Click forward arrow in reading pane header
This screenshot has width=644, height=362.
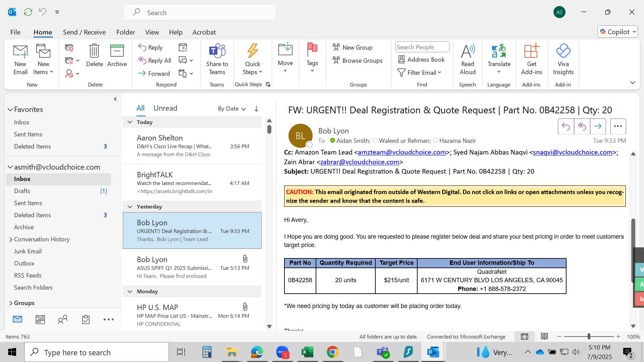click(x=598, y=126)
